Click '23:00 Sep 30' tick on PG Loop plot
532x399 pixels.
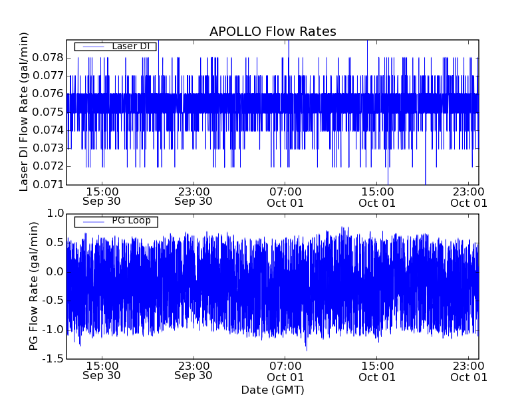[x=194, y=371]
